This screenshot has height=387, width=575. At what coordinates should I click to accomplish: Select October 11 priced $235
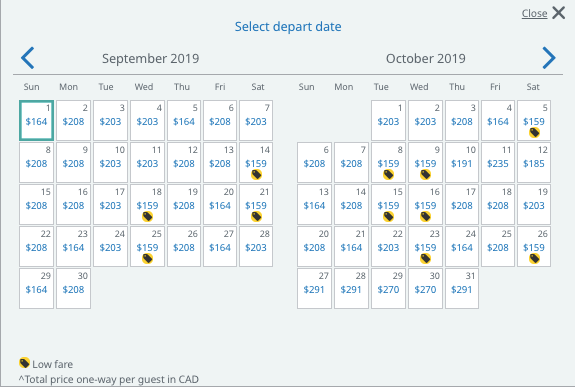pyautogui.click(x=498, y=163)
